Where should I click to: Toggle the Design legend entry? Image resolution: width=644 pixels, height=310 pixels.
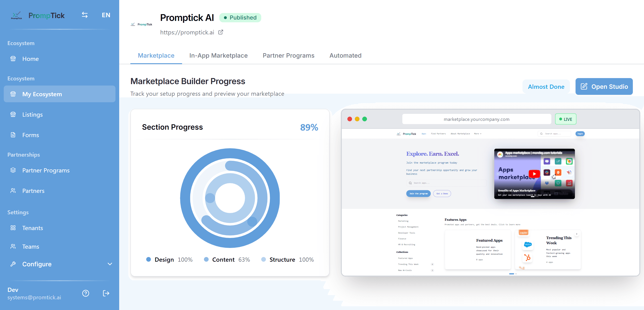click(164, 260)
